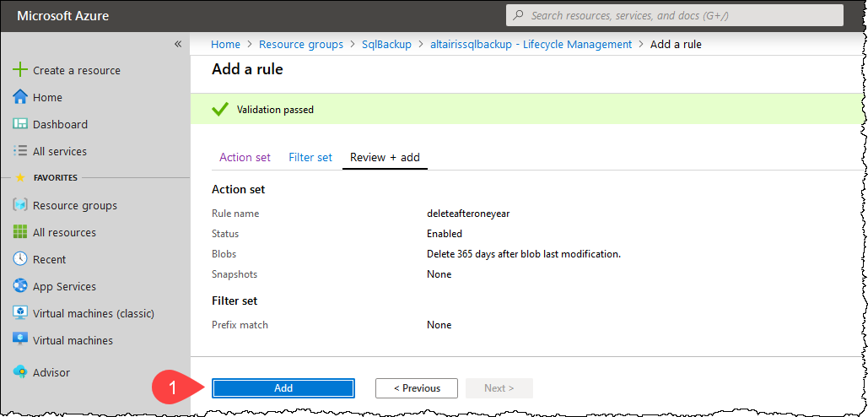
Task: Focus the Search resources input field
Action: point(674,15)
